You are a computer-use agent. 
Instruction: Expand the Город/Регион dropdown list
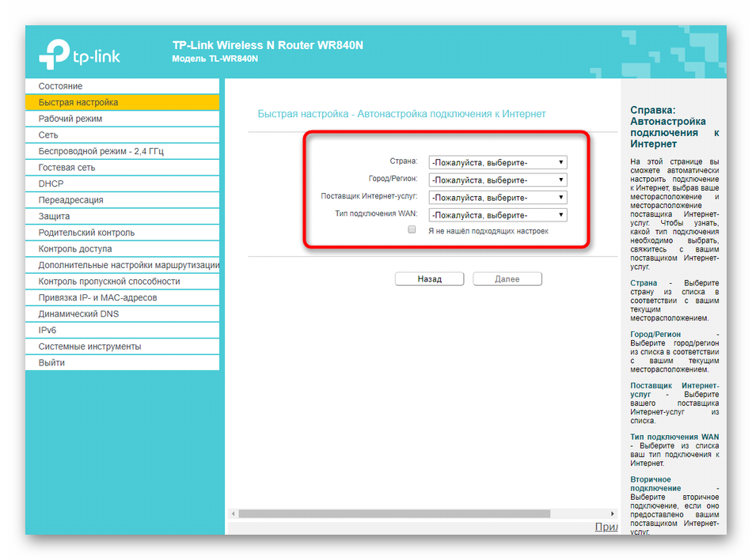click(x=497, y=180)
